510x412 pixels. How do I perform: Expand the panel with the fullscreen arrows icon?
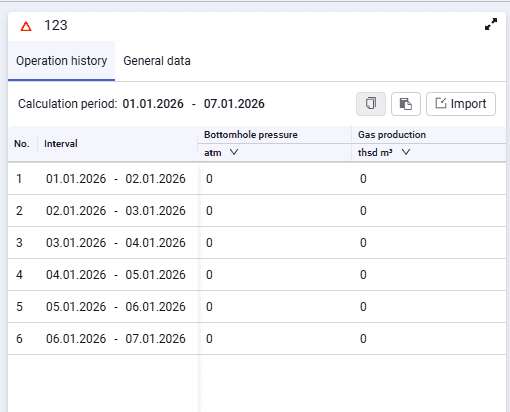click(491, 24)
